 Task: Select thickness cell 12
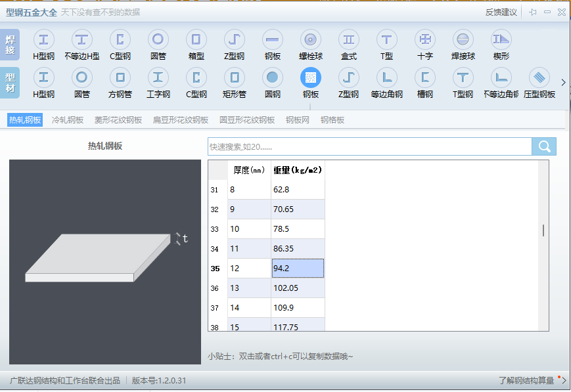point(249,269)
